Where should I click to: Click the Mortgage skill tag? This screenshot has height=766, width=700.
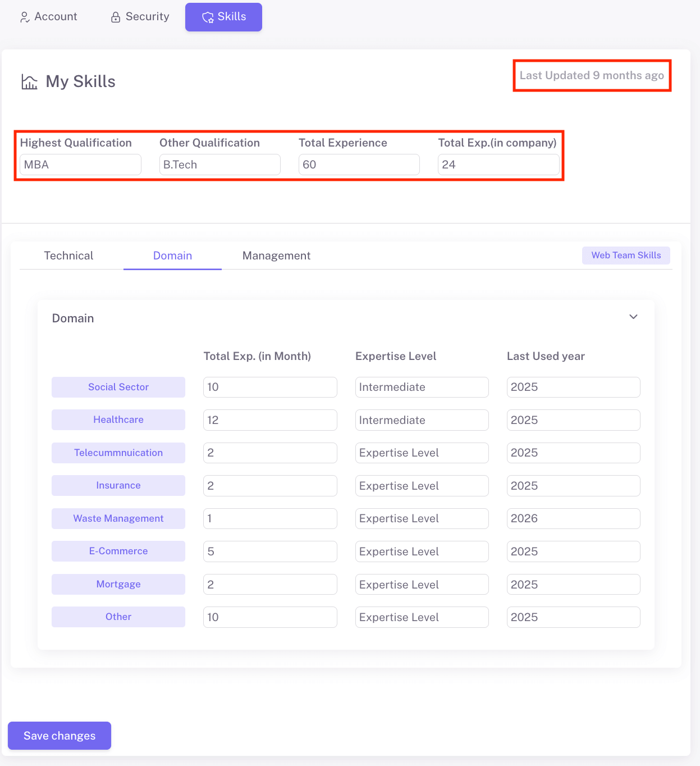[118, 585]
